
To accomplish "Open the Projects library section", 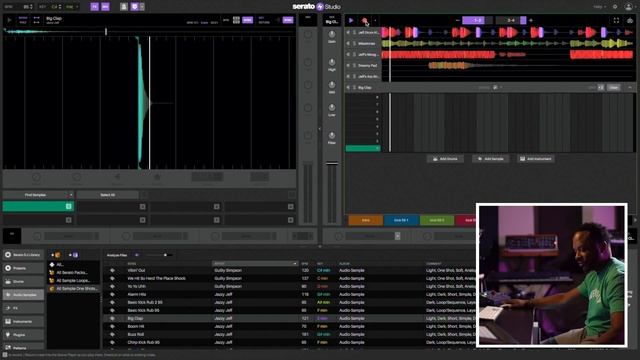I will (23, 268).
